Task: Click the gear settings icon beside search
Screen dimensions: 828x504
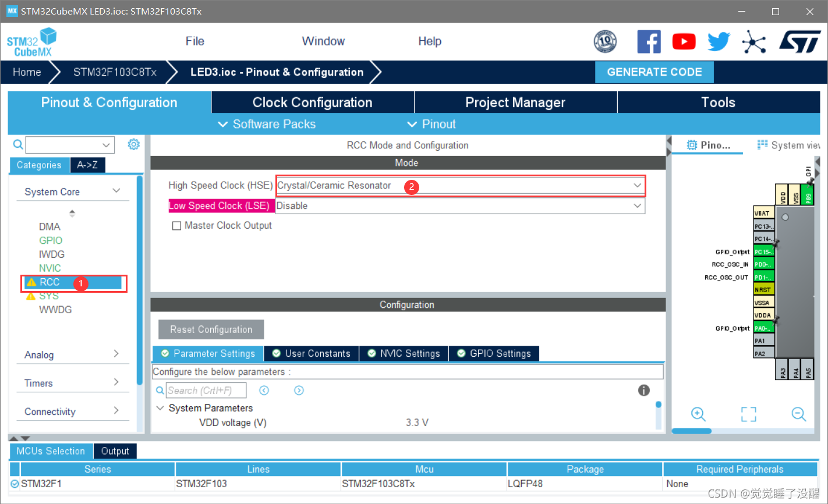Action: coord(134,144)
